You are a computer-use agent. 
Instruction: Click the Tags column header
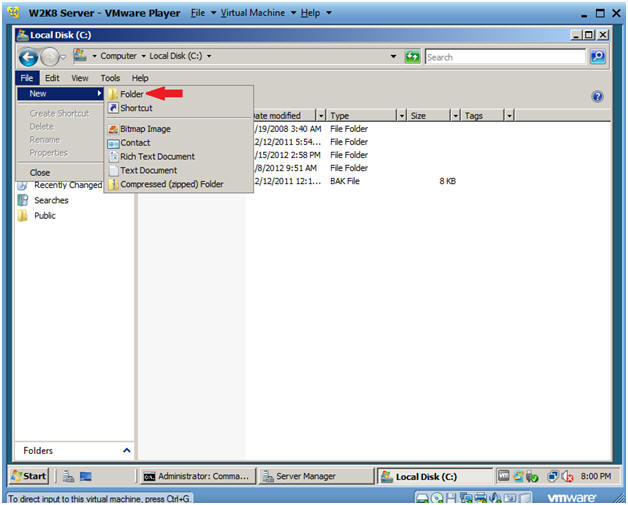(x=482, y=116)
